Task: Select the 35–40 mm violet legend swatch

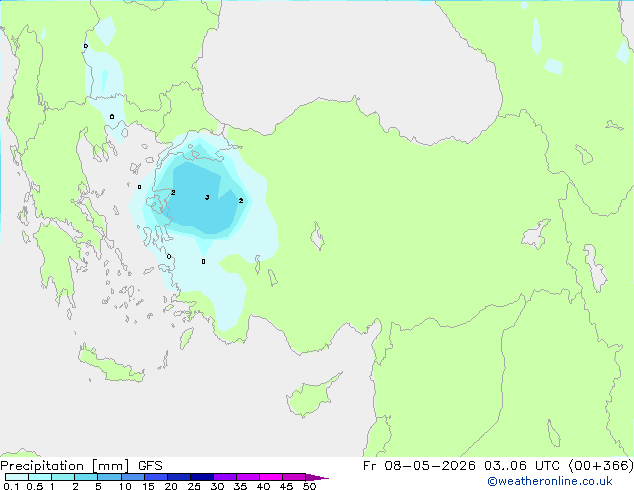Action: 248,477
